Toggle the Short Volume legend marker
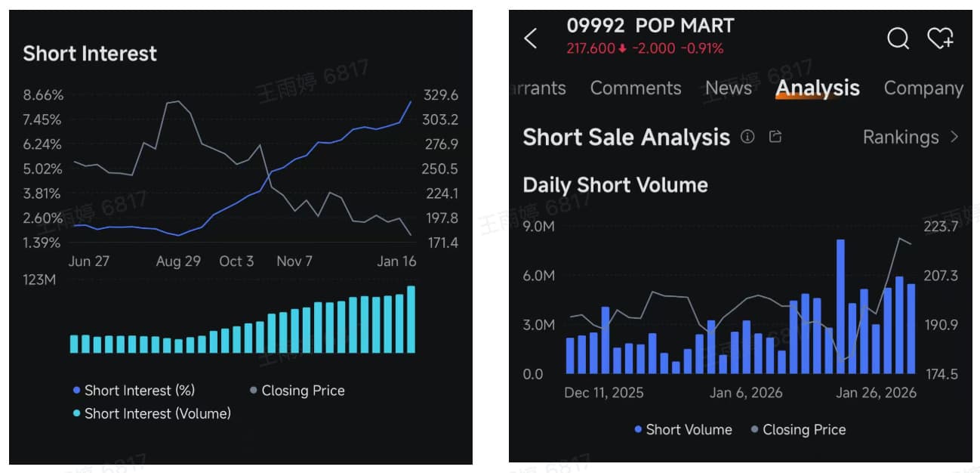Screen dimensions: 980x473 639,429
